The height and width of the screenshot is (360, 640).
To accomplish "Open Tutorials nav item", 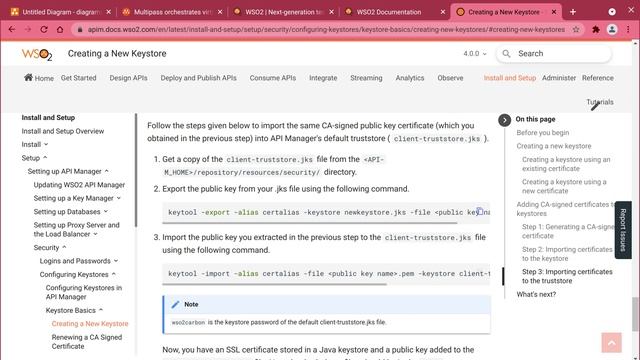I will 600,102.
